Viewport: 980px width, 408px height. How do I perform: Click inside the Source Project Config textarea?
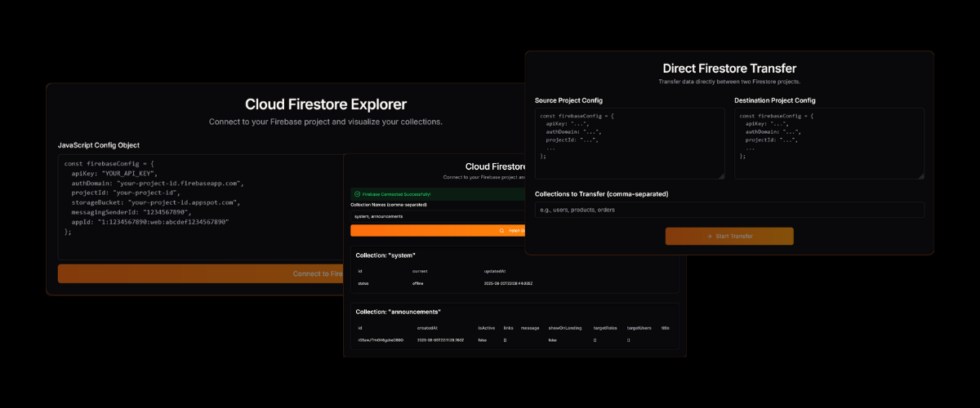[x=630, y=144]
